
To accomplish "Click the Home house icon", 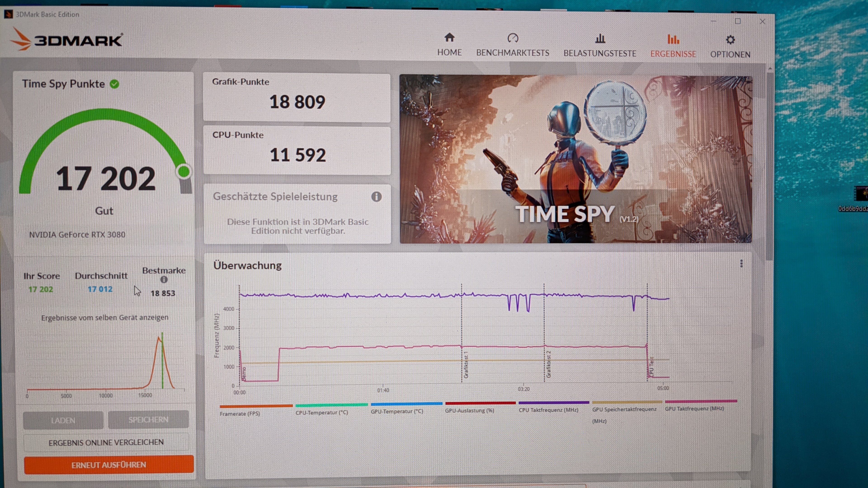I will [x=449, y=38].
